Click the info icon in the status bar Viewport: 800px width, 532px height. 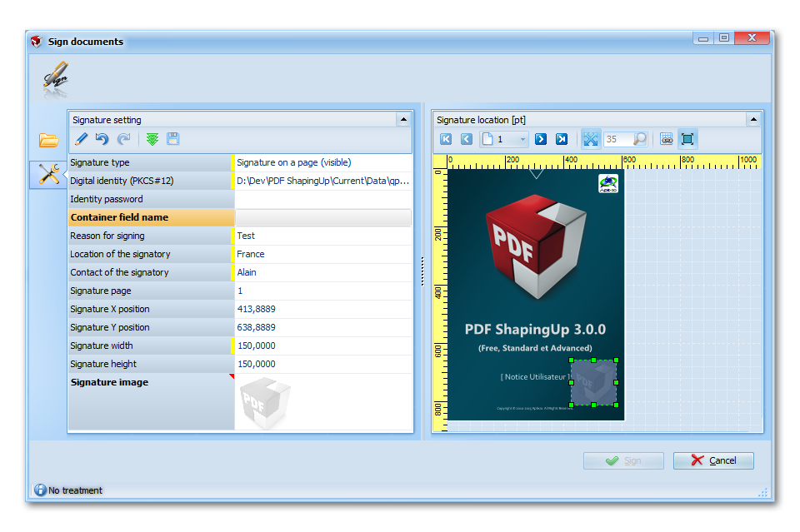click(x=40, y=490)
